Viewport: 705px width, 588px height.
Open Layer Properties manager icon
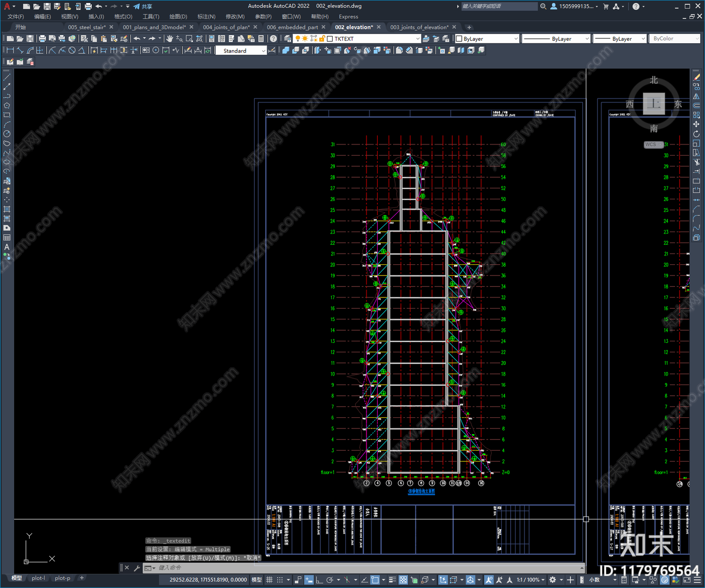click(x=288, y=39)
